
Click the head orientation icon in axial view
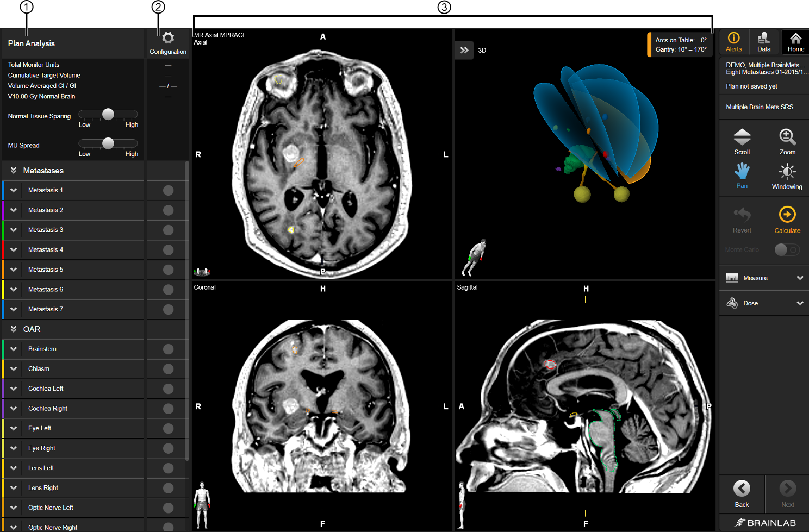202,271
